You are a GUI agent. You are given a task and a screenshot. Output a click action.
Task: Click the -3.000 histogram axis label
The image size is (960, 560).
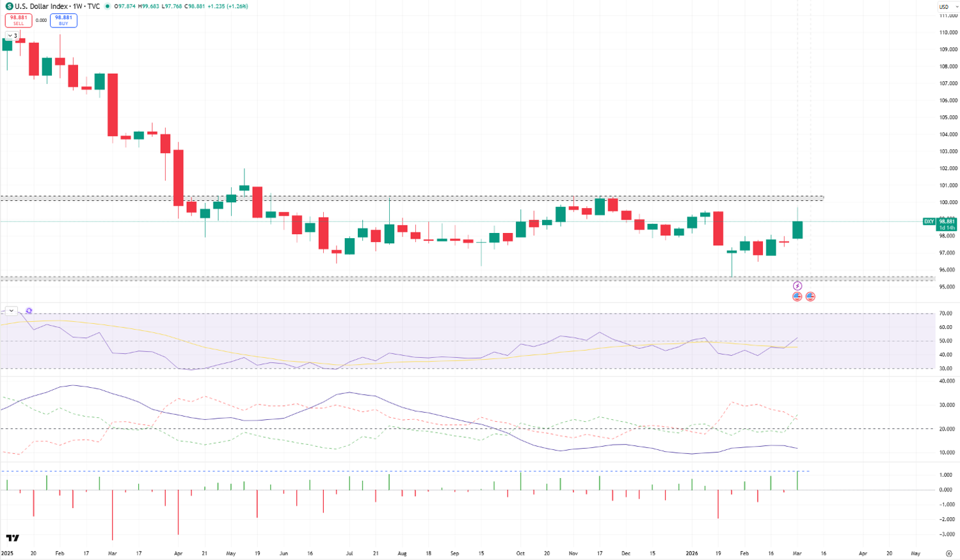(x=947, y=534)
